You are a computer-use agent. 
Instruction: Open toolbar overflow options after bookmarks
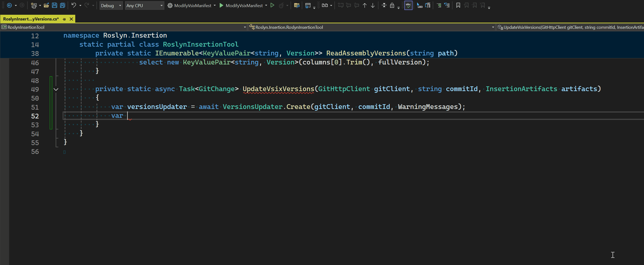[x=489, y=8]
